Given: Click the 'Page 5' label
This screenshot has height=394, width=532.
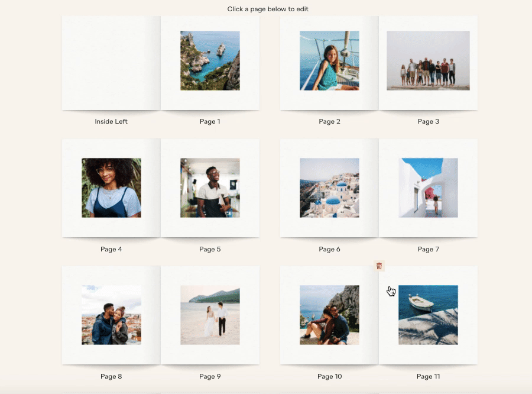Looking at the screenshot, I should (210, 249).
